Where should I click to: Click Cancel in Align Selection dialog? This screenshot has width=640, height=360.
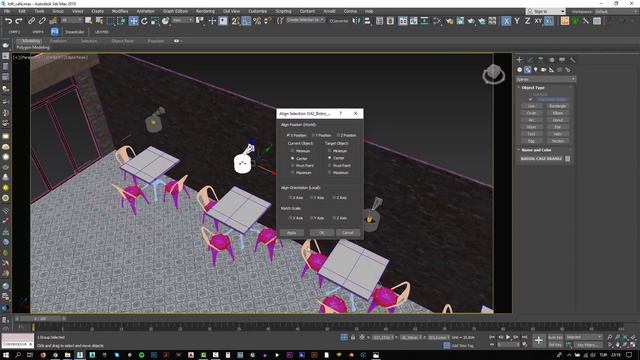[x=348, y=233]
